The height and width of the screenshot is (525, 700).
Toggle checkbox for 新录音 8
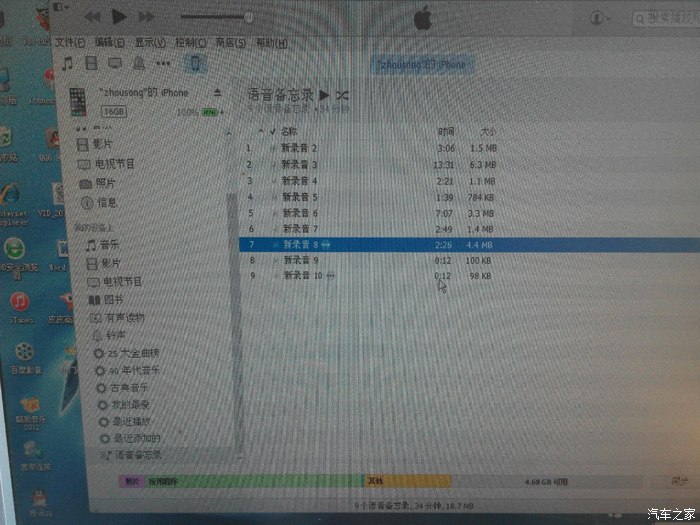tap(275, 244)
